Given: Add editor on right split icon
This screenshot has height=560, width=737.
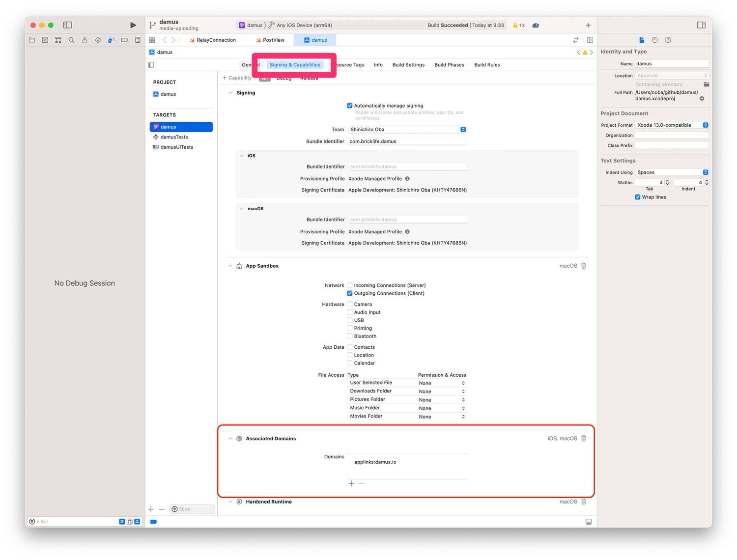Looking at the screenshot, I should pos(590,40).
